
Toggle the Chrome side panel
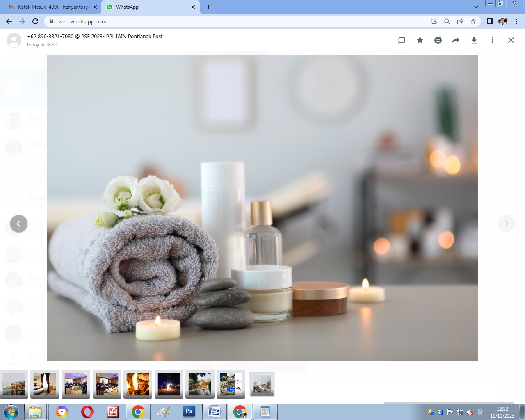tap(490, 21)
